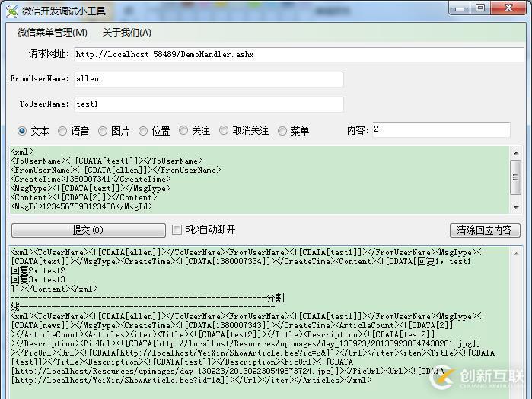
Task: Click the 请求网址 URL input field
Action: 298,54
